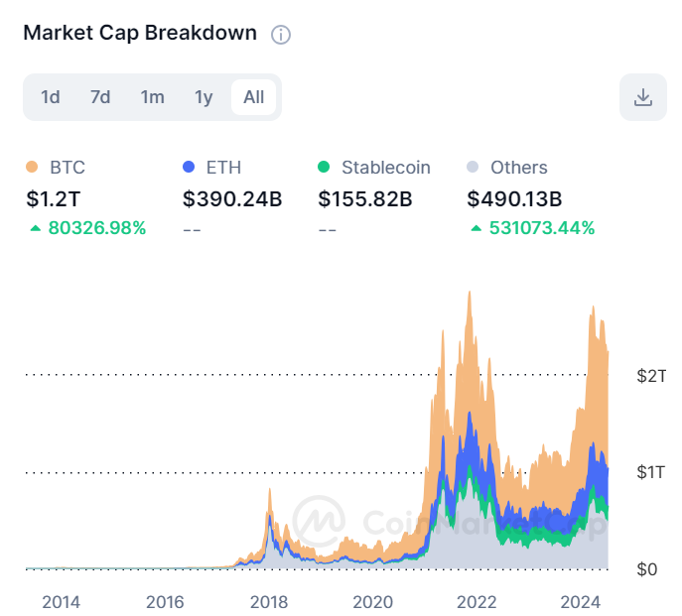
Task: Click the green Stablecoin legend dot
Action: [324, 167]
